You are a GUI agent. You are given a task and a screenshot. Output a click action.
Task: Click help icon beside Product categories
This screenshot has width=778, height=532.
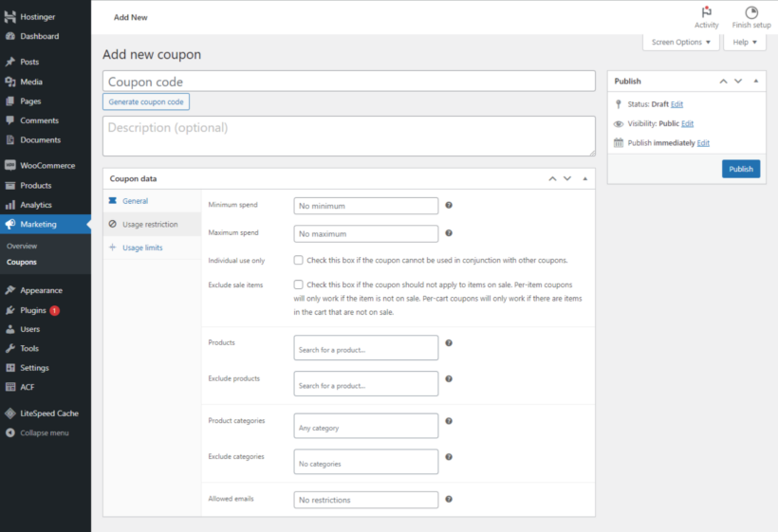tap(449, 421)
